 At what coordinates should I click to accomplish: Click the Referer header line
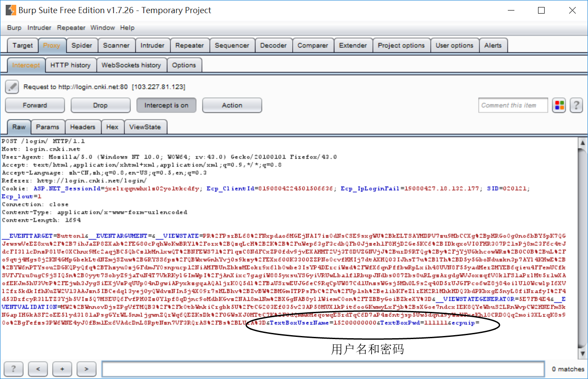pos(74,181)
